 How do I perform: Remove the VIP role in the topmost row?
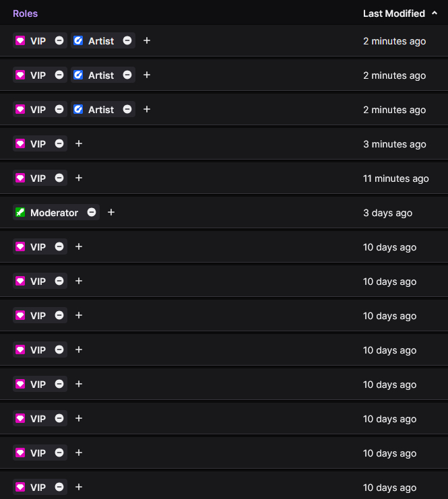point(59,40)
